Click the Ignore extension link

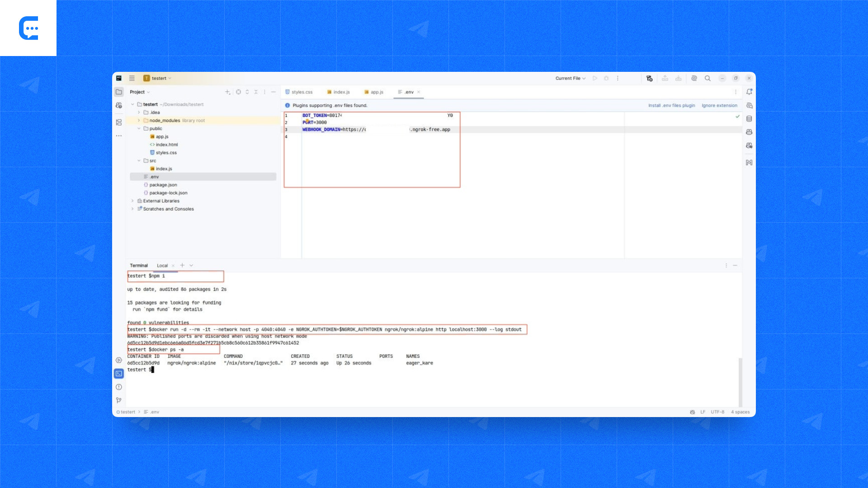[719, 105]
